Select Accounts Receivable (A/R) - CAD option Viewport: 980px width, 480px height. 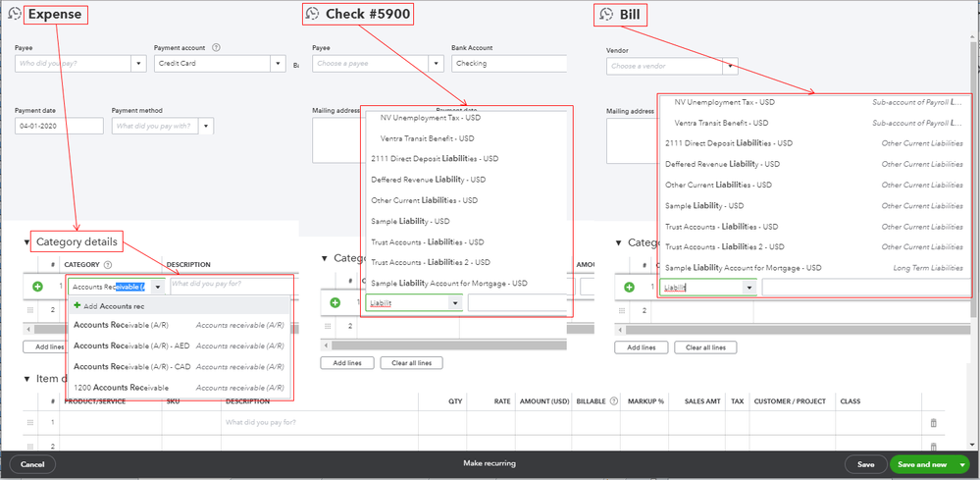(179, 366)
